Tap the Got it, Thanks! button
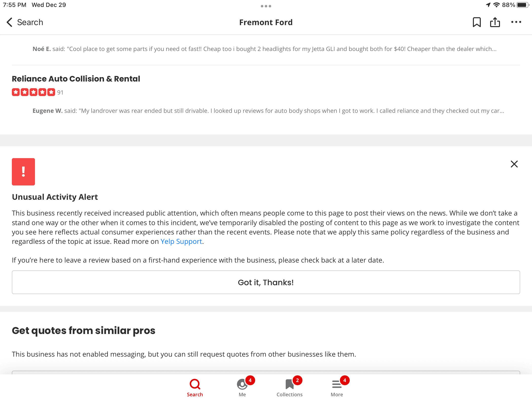The height and width of the screenshot is (399, 532). point(266,282)
